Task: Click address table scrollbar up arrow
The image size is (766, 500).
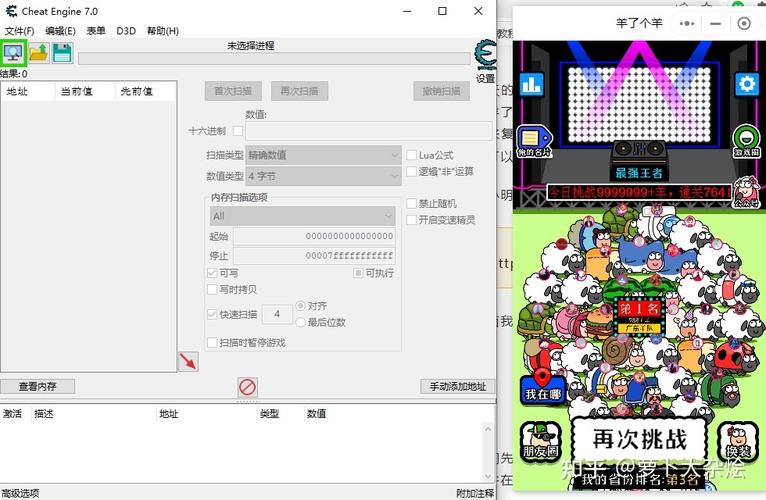Action: tap(488, 429)
